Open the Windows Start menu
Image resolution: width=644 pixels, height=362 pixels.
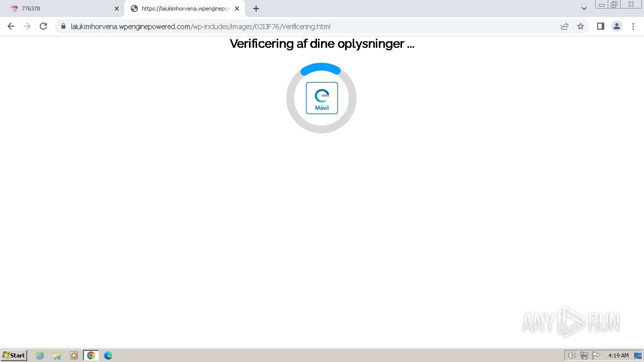14,355
